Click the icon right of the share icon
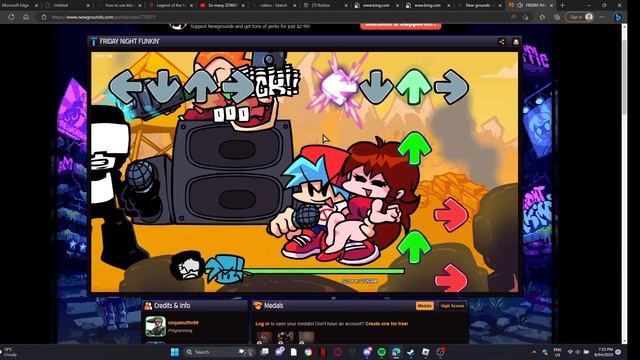Screen dimensions: 640x360 [516, 42]
